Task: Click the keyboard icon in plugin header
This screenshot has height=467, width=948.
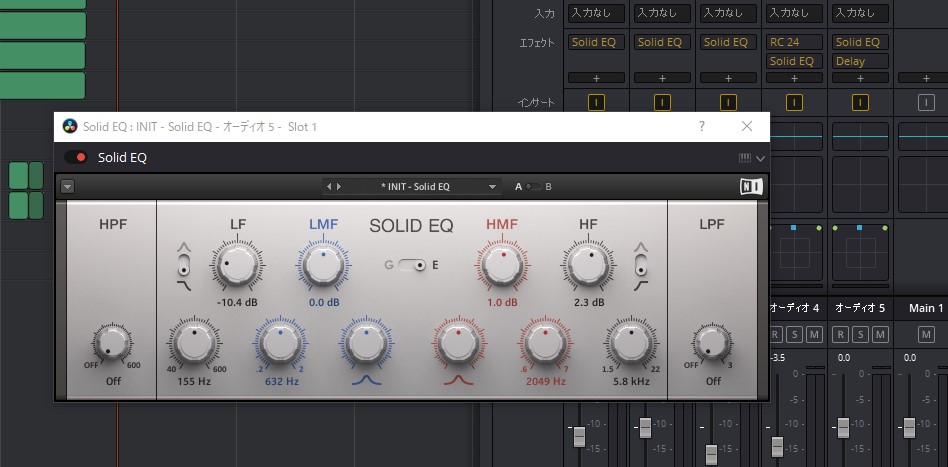Action: [744, 158]
